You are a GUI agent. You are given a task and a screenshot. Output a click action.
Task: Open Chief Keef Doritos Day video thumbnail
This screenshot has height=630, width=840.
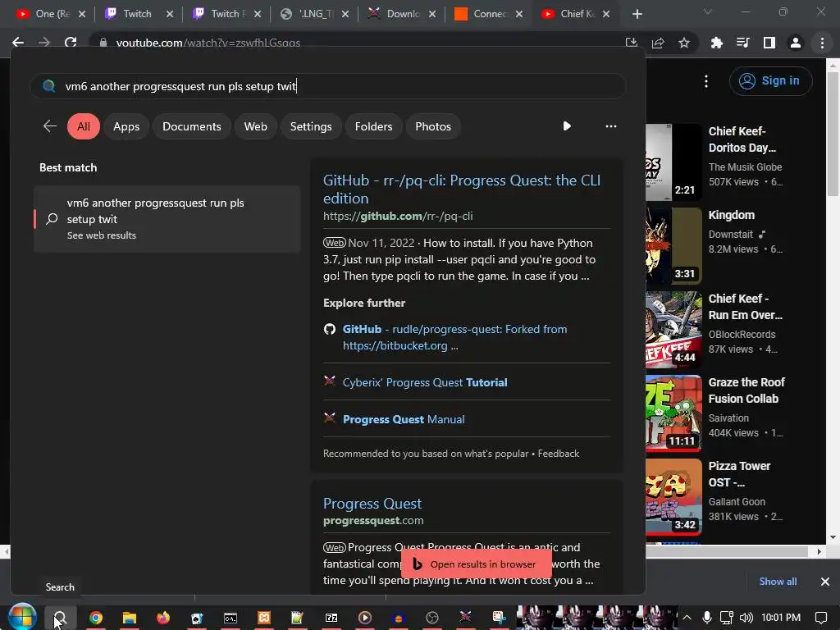coord(673,162)
